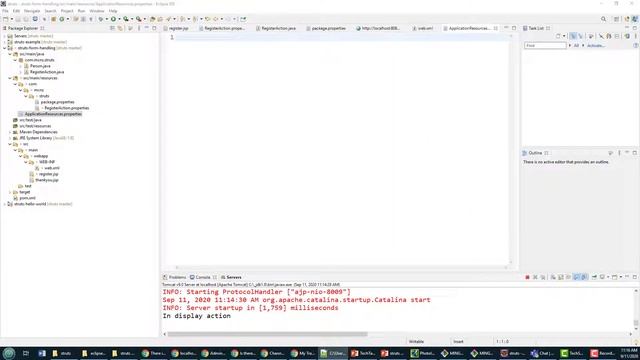Click the New file toolbar icon

[x=5, y=19]
